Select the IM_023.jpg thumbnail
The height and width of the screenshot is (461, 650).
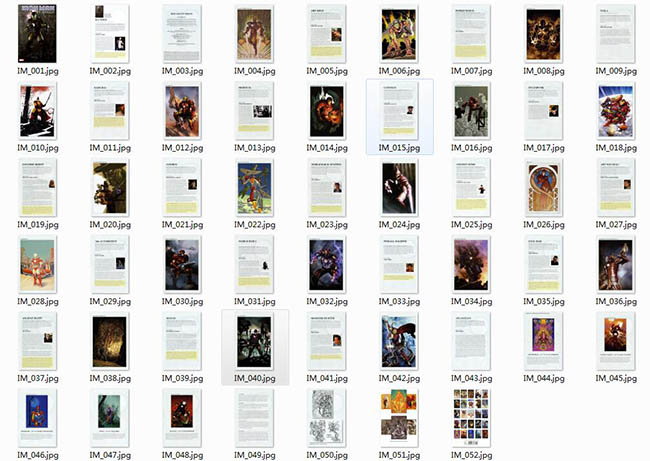coord(327,187)
